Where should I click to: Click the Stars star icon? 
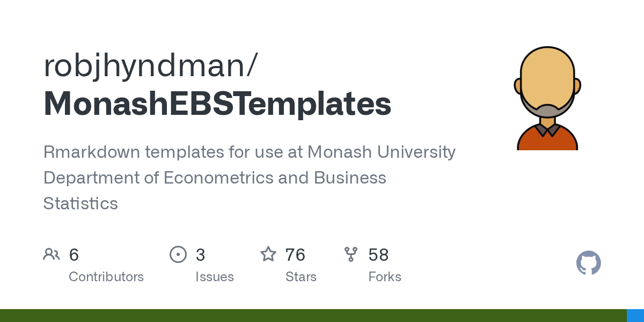pos(268,254)
